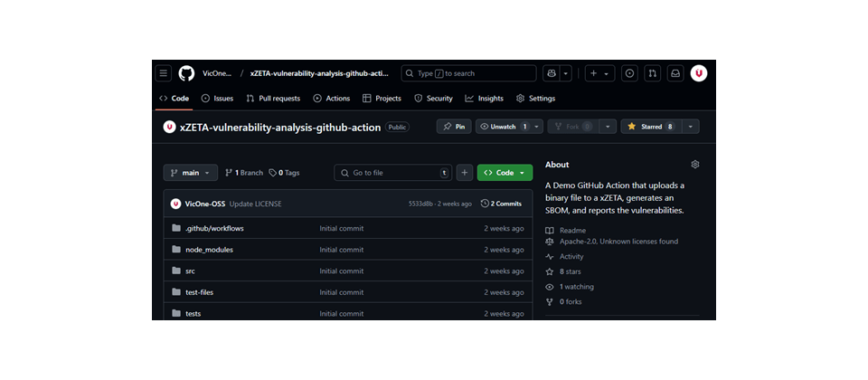This screenshot has width=868, height=380.
Task: Open the .github/workflows folder
Action: pos(214,228)
